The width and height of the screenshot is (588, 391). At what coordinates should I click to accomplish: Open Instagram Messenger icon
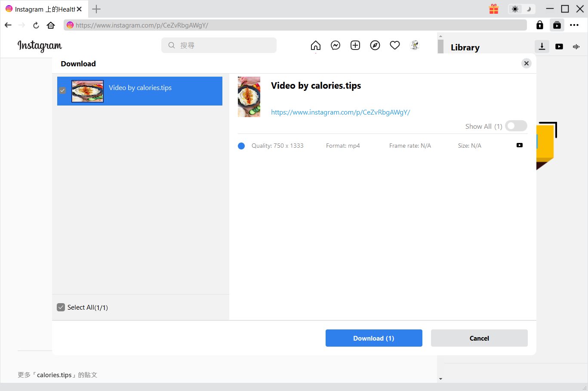(336, 45)
